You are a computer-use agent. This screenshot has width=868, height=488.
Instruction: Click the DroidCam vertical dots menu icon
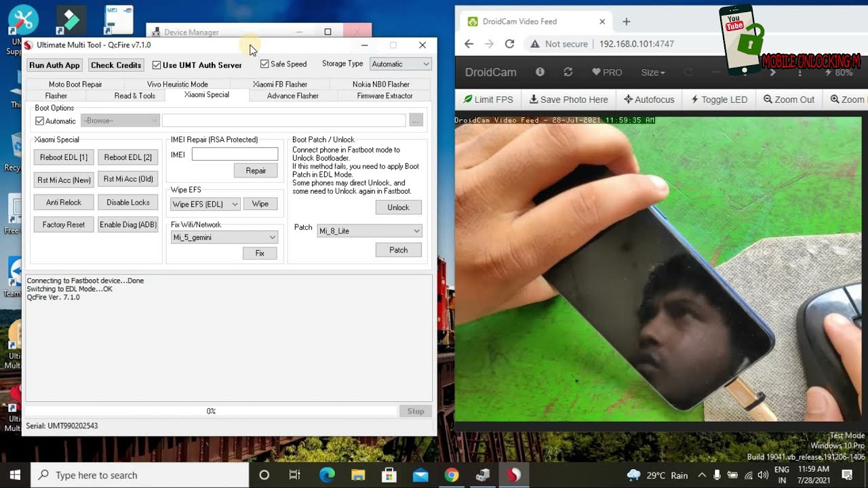(x=801, y=72)
